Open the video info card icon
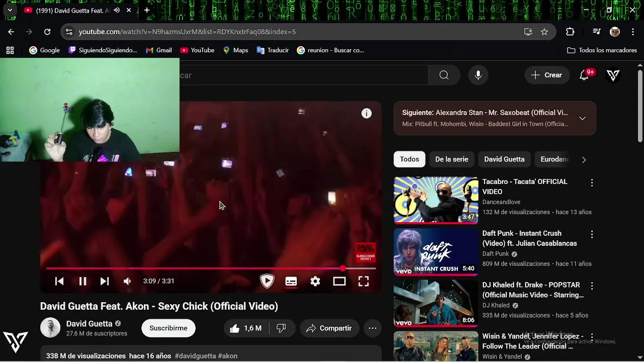Screen dimensions: 644x362 point(366,114)
